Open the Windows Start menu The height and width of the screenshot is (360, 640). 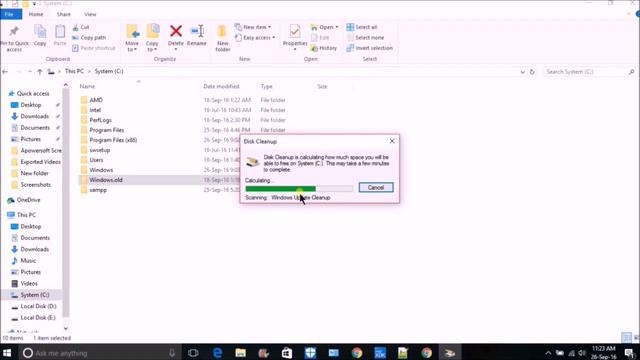[x=7, y=353]
